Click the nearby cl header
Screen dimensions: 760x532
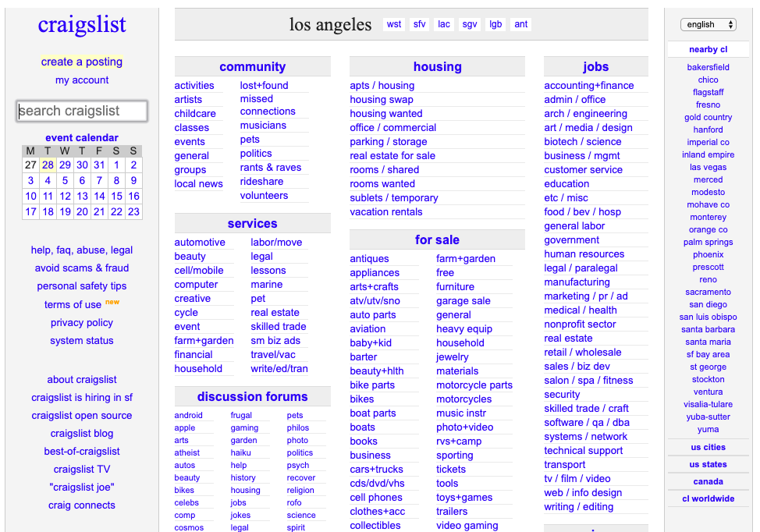709,49
